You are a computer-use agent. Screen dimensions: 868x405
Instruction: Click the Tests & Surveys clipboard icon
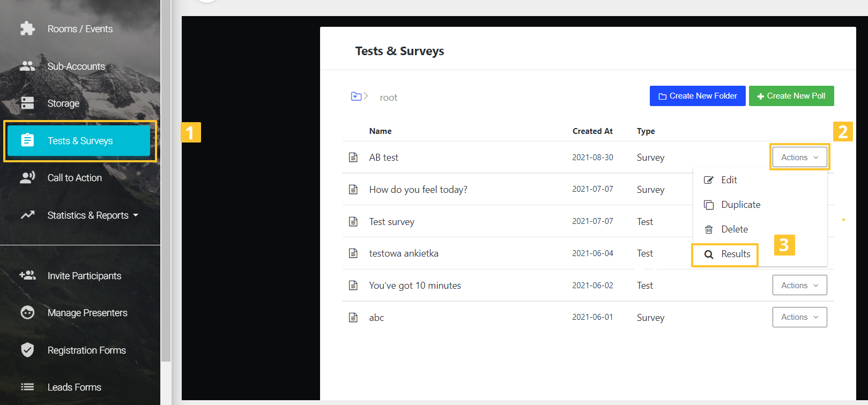27,140
